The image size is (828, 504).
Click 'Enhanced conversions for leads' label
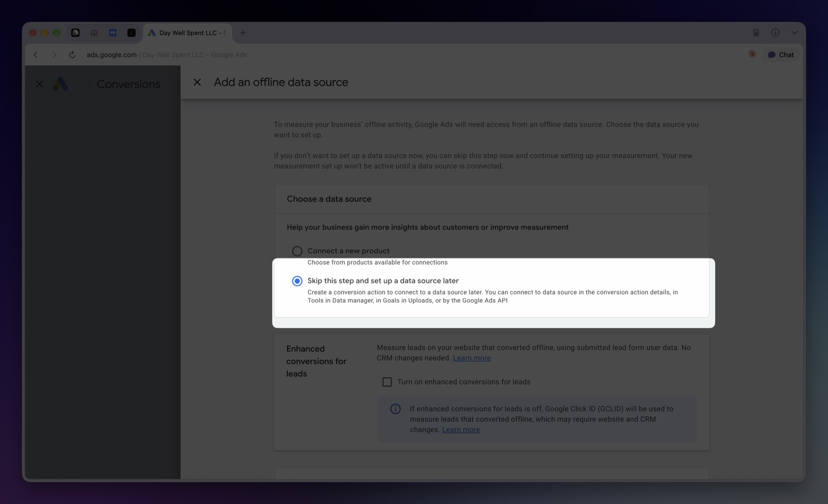[x=316, y=361]
